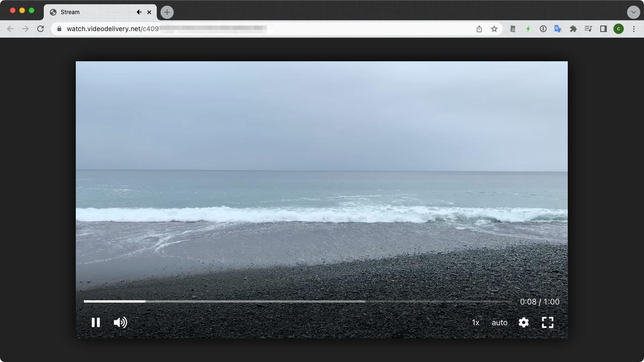The height and width of the screenshot is (362, 644).
Task: Enter fullscreen with the fullscreen icon
Action: coord(548,322)
